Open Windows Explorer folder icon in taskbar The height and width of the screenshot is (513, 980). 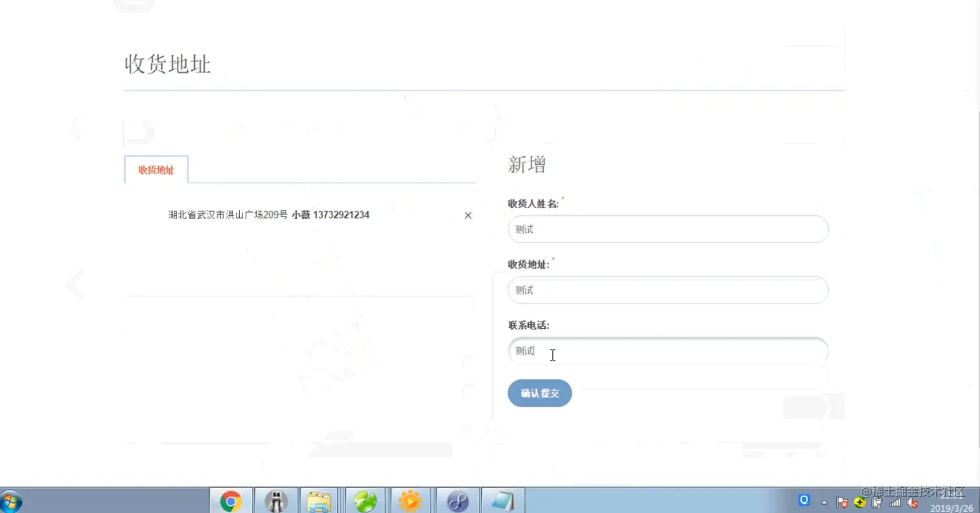319,501
